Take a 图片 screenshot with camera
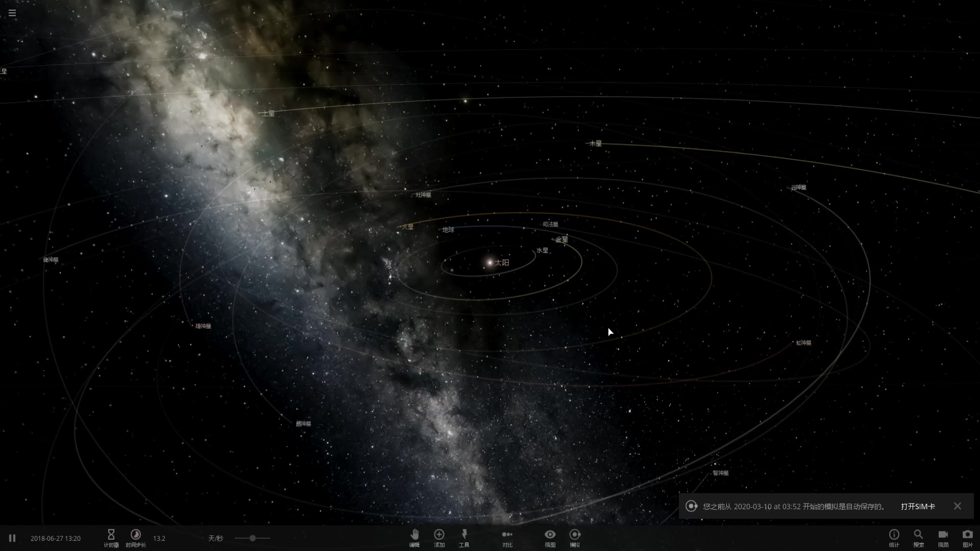The image size is (980, 551). [x=968, y=538]
